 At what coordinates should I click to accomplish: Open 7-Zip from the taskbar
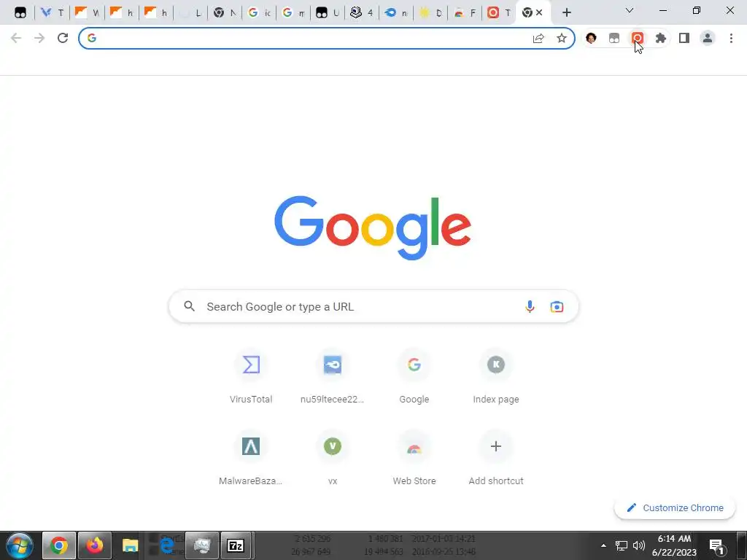[x=236, y=545]
